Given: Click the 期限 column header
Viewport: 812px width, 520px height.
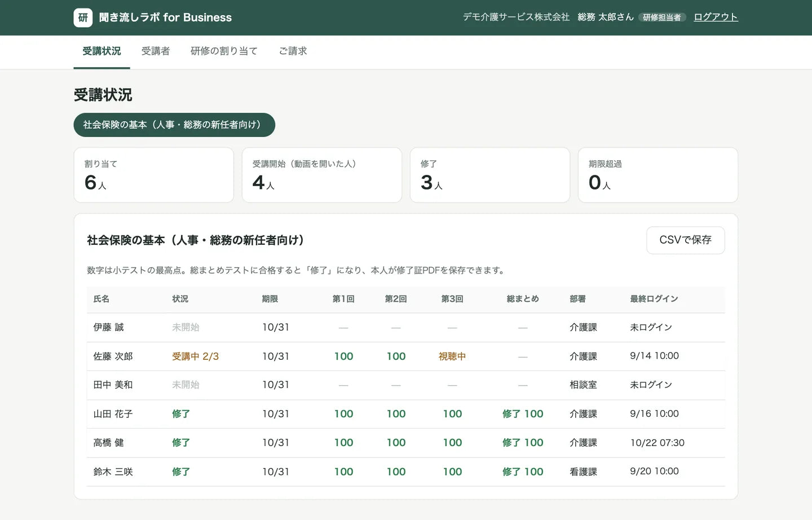Looking at the screenshot, I should click(270, 299).
